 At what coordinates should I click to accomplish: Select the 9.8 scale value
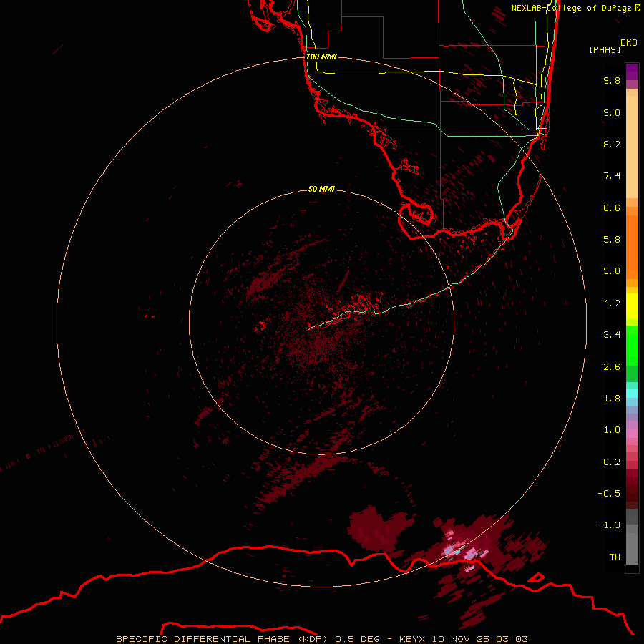pos(612,80)
